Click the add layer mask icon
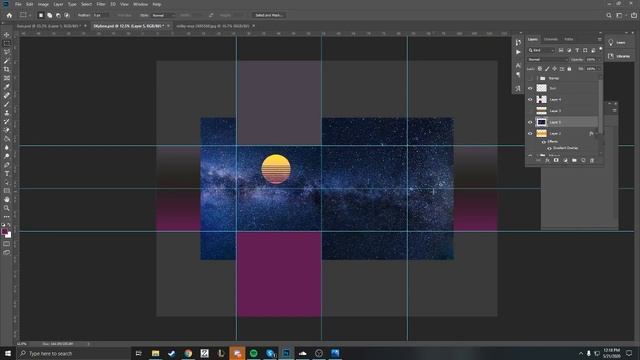This screenshot has height=360, width=640. click(x=556, y=160)
